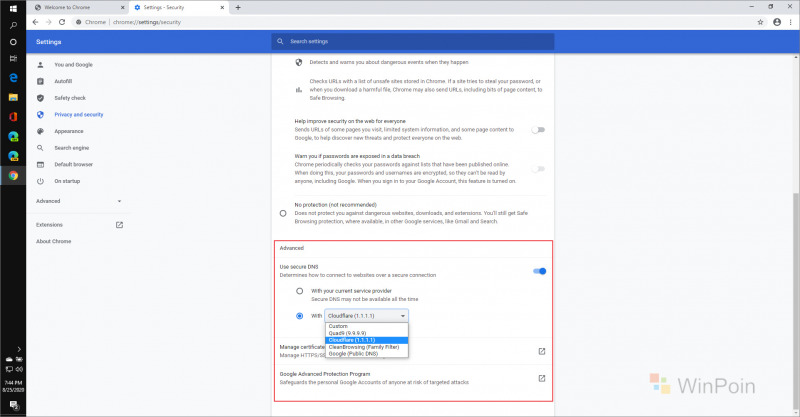Select No protection radio button
The height and width of the screenshot is (417, 800).
pyautogui.click(x=283, y=213)
